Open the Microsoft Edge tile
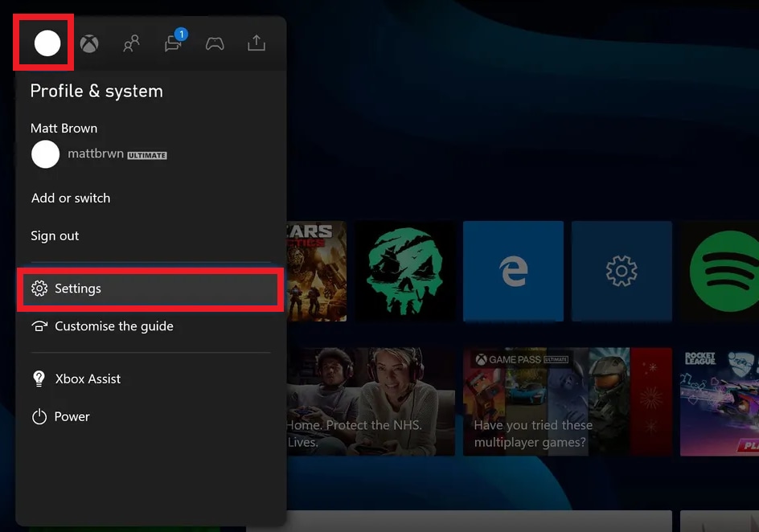 (x=513, y=271)
